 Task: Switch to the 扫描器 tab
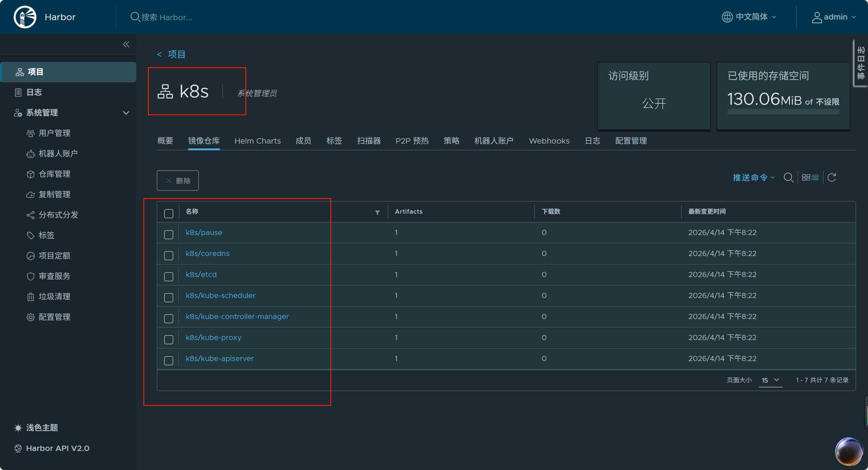click(x=369, y=141)
